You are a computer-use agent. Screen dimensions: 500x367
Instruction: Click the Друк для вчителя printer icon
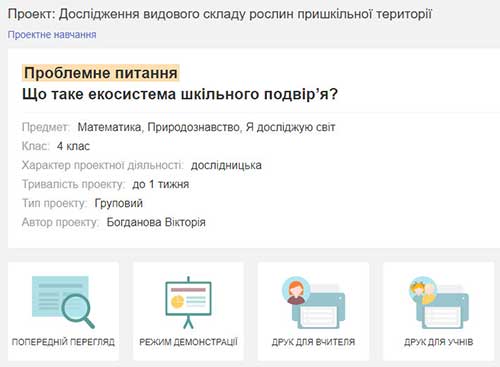tap(313, 302)
